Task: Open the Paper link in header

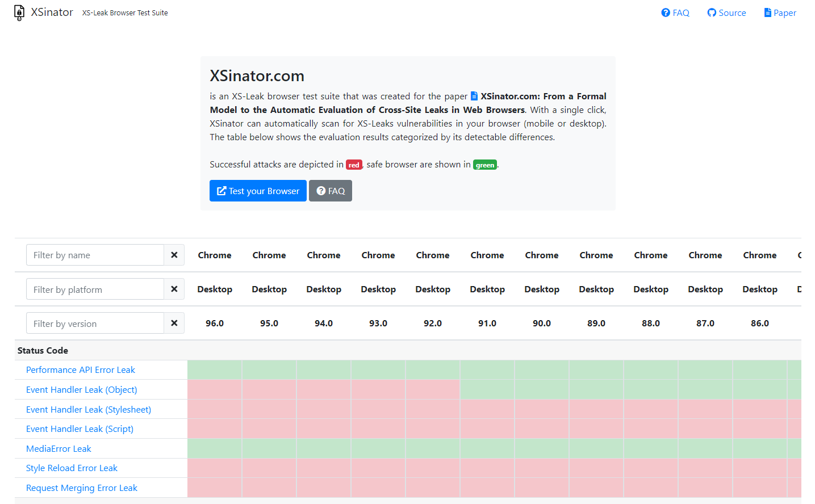Action: (x=780, y=12)
